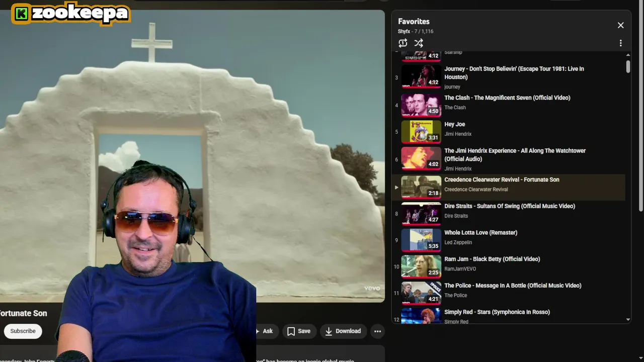Close the Favorites playlist panel
The height and width of the screenshot is (362, 644).
[620, 25]
